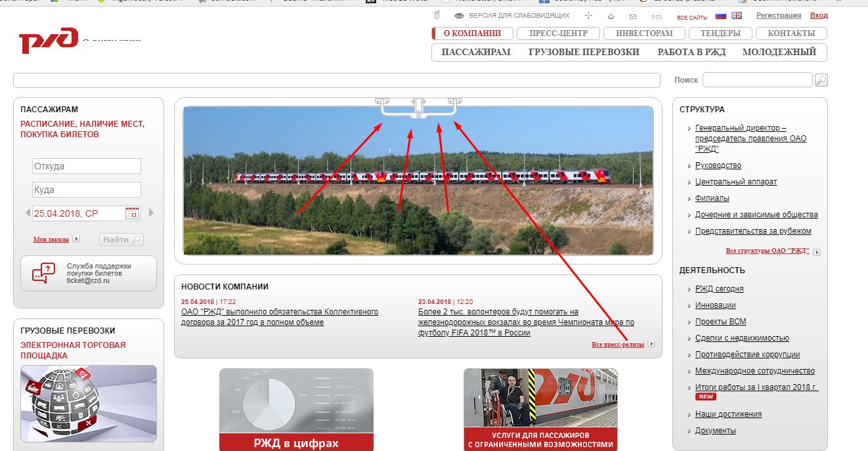Open Центральный аппарат link
This screenshot has width=868, height=451.
[736, 182]
